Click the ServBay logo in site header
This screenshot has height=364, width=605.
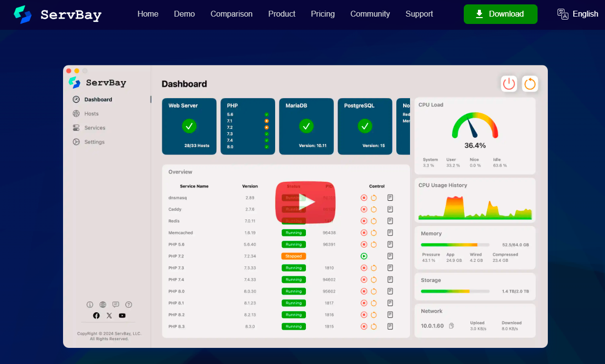click(58, 15)
